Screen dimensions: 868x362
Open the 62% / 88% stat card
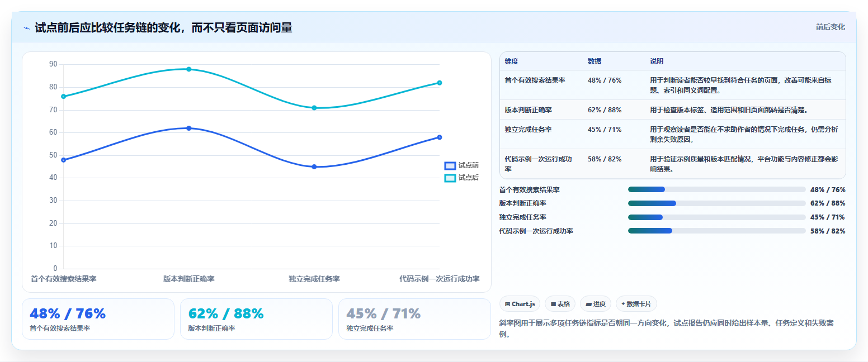tap(256, 319)
